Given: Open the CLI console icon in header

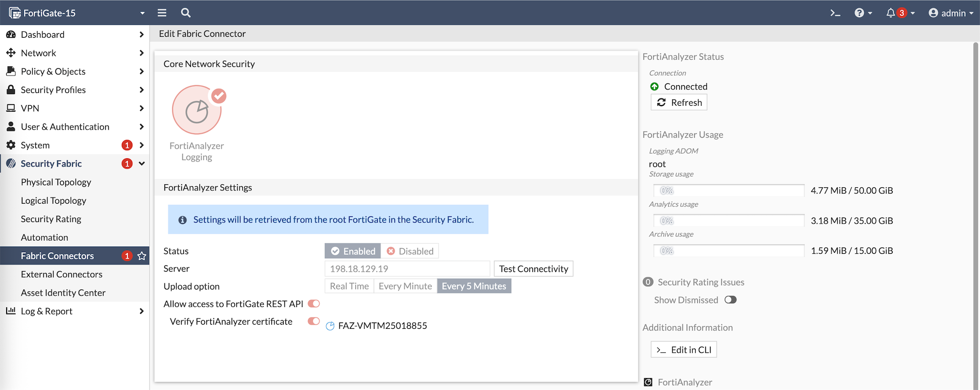Looking at the screenshot, I should 835,13.
